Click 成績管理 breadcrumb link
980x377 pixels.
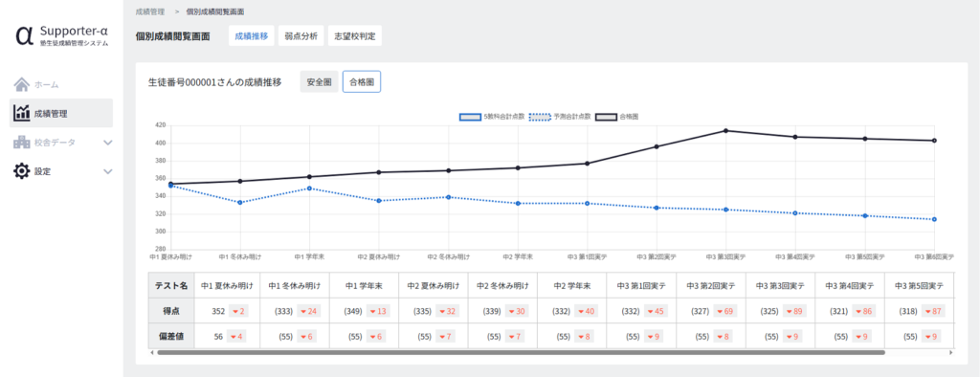(150, 11)
